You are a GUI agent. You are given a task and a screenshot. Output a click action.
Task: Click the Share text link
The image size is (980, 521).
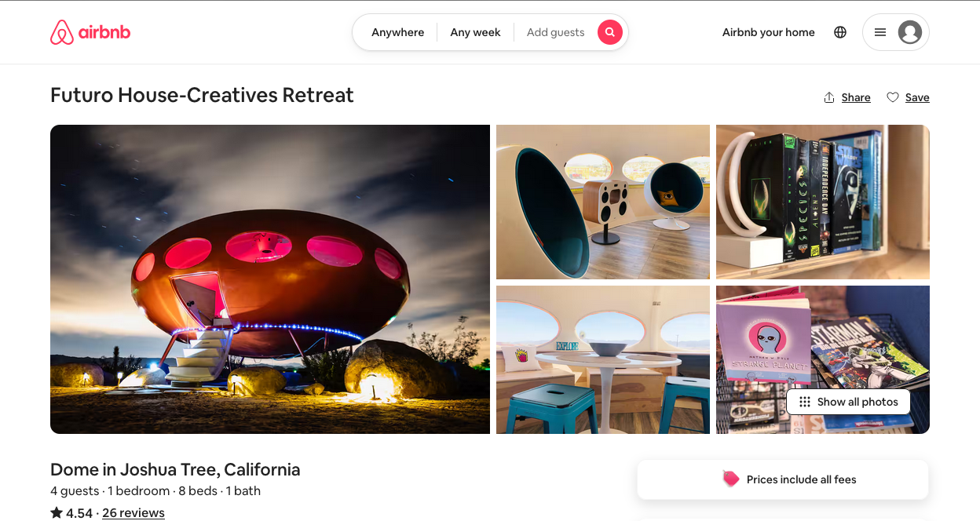[x=856, y=97]
